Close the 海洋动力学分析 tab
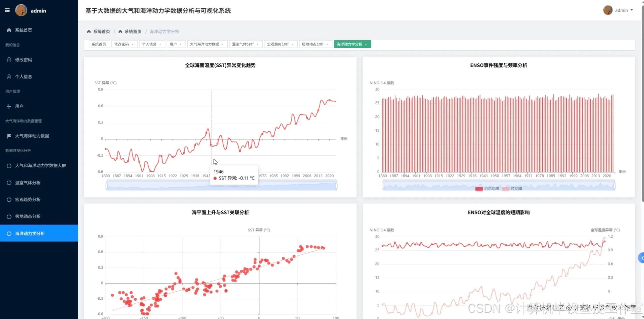644x319 pixels. point(366,44)
